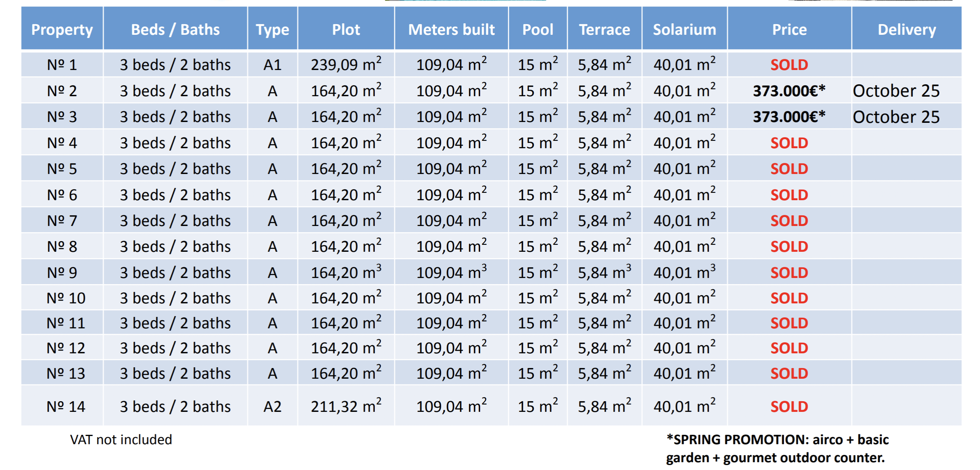Select the Nº 7 property cell
The image size is (980, 470).
[x=62, y=221]
